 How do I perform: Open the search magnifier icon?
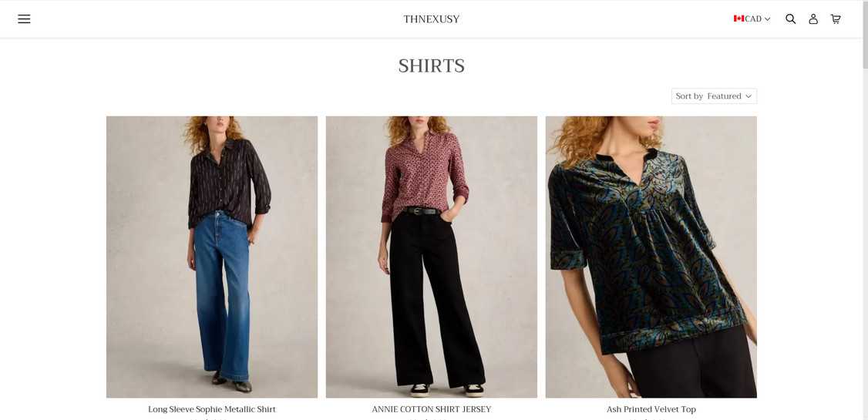(x=790, y=18)
